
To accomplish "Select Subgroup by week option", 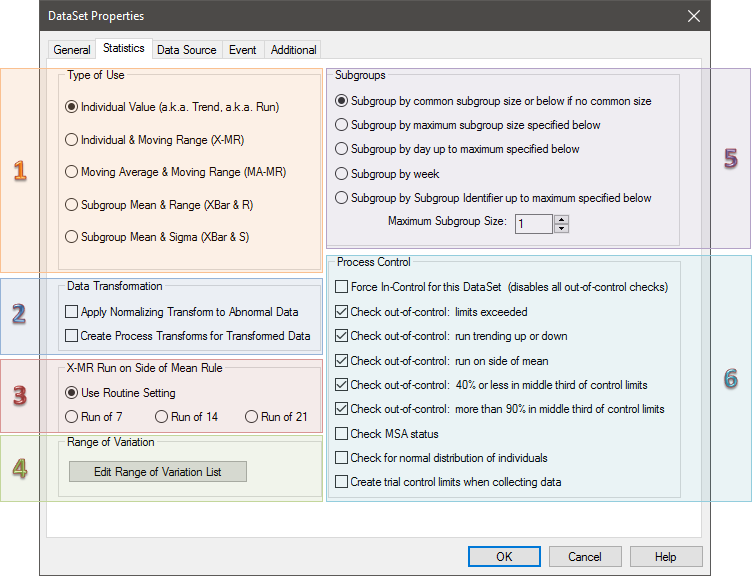I will coord(342,173).
